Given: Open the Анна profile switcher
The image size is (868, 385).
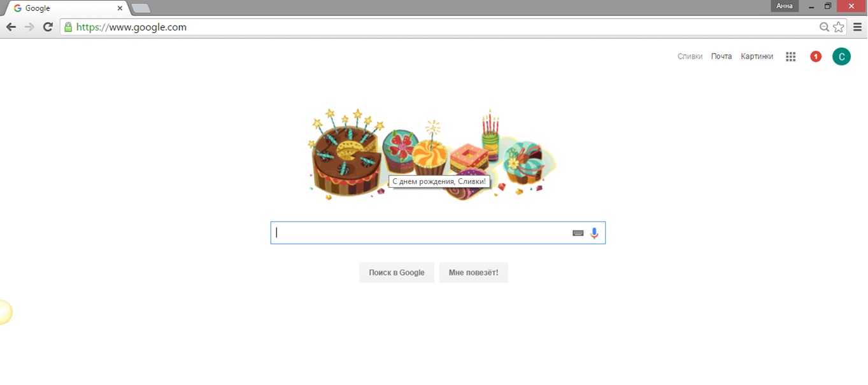Looking at the screenshot, I should (785, 6).
